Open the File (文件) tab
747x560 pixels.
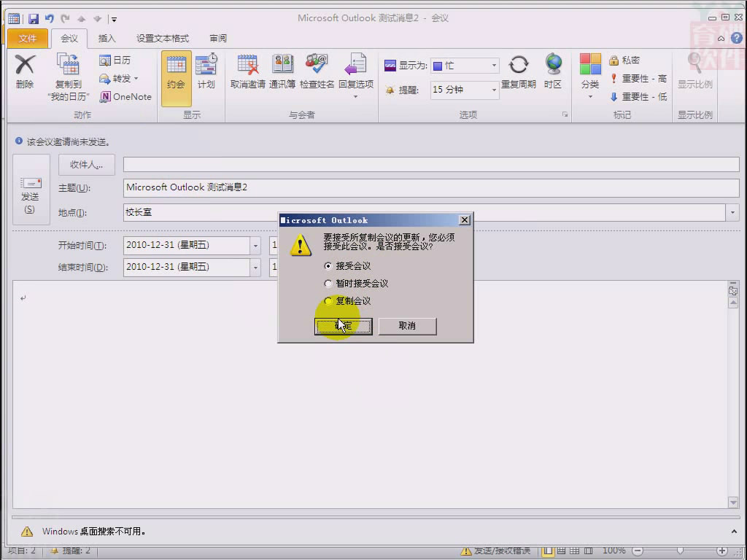pos(27,39)
